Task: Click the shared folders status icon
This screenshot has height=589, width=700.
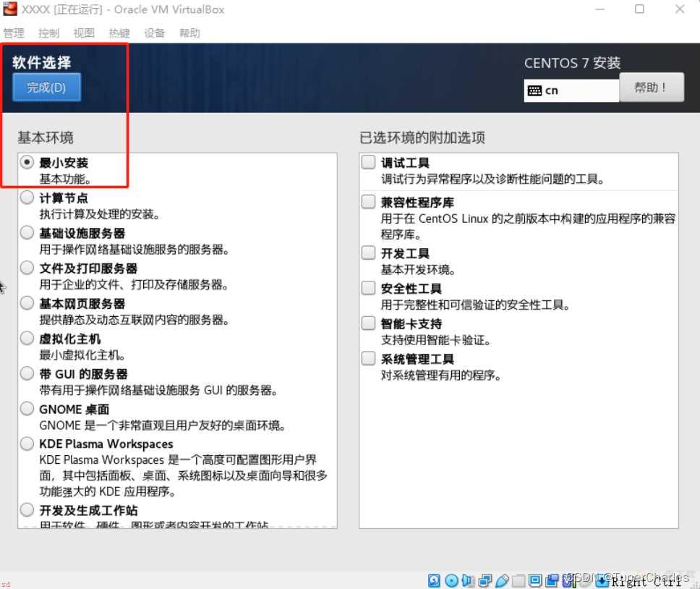Action: coord(518,580)
